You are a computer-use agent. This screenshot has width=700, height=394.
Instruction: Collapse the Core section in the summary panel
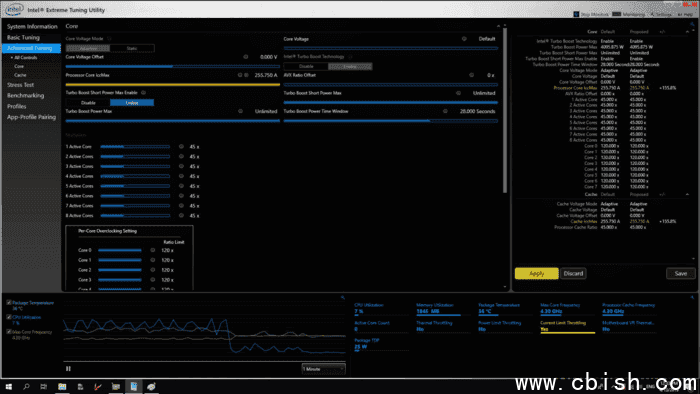tap(687, 32)
